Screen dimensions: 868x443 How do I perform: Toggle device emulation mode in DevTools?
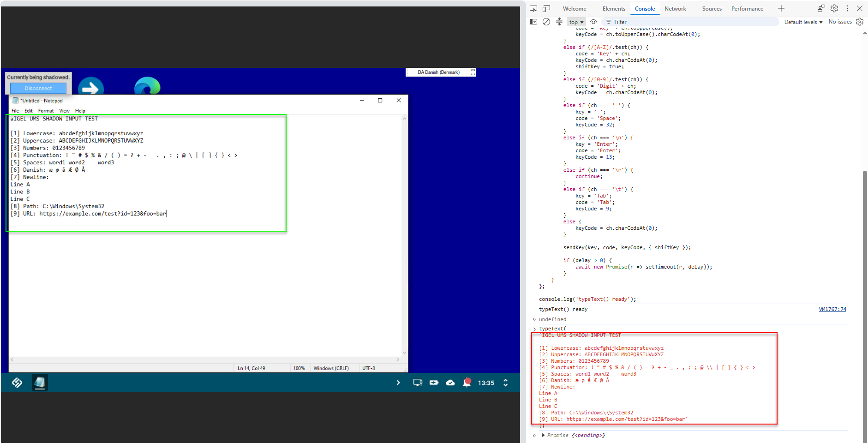pos(546,8)
